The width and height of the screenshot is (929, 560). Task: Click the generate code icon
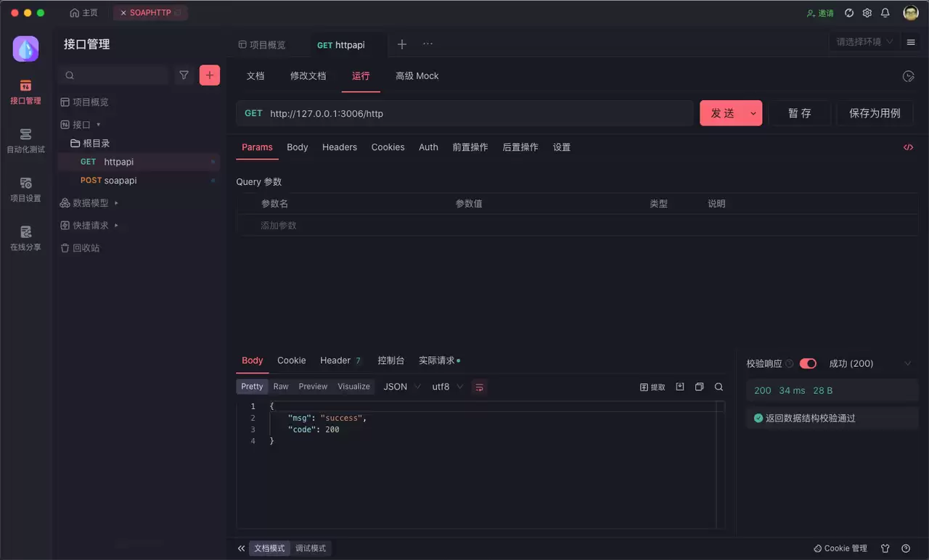click(908, 147)
